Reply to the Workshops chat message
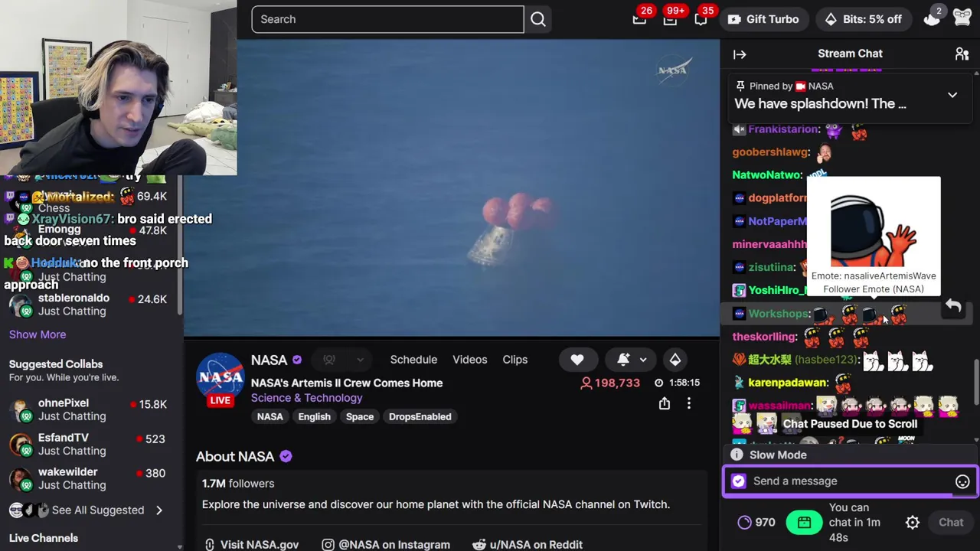 coord(953,306)
